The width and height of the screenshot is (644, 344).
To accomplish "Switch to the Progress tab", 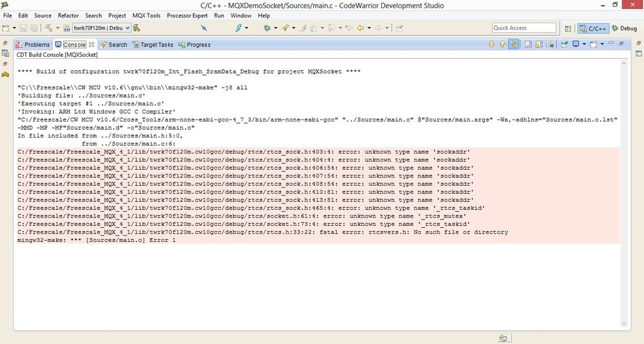I will [194, 45].
